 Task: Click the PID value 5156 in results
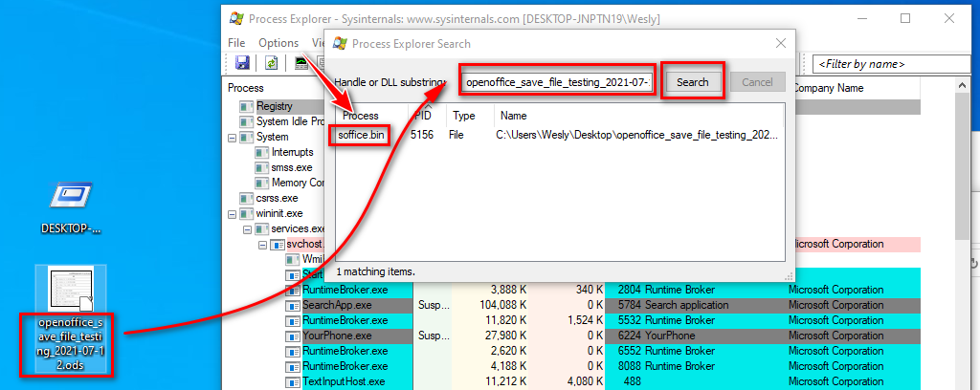(422, 134)
